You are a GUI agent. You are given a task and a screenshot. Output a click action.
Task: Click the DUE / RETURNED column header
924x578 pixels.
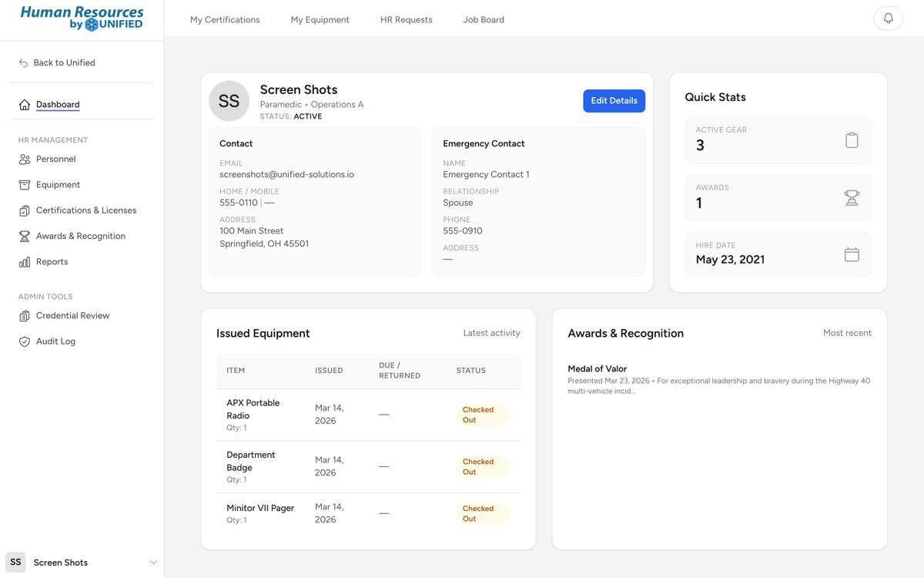[x=400, y=371]
